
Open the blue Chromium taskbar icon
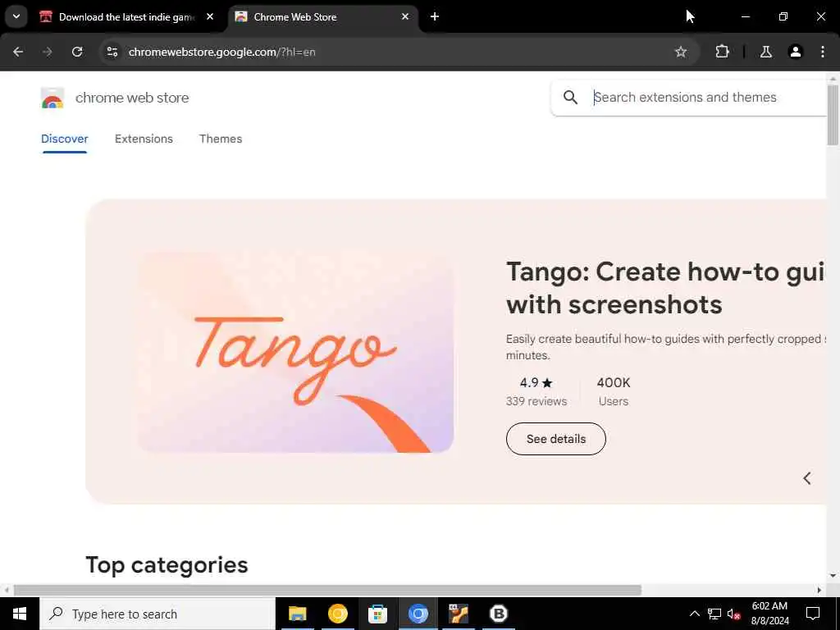point(418,614)
